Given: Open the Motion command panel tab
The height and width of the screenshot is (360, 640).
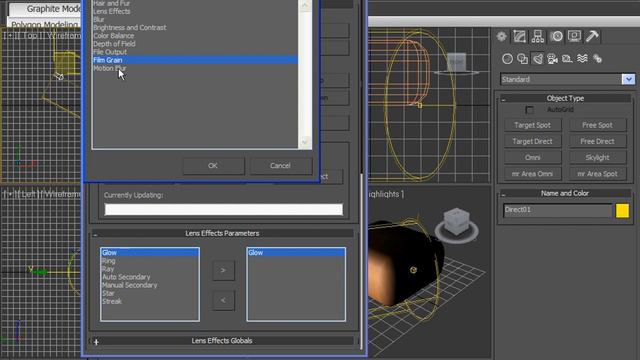Looking at the screenshot, I should [x=556, y=36].
